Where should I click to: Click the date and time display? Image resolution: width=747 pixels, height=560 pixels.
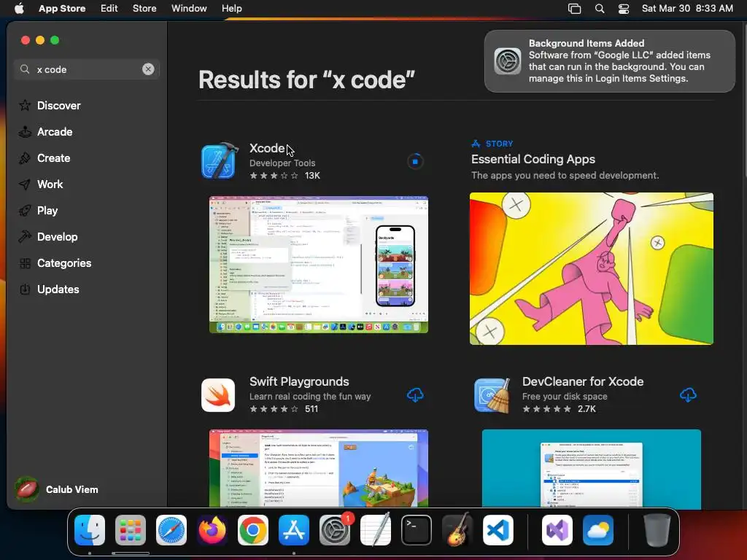[x=687, y=8]
